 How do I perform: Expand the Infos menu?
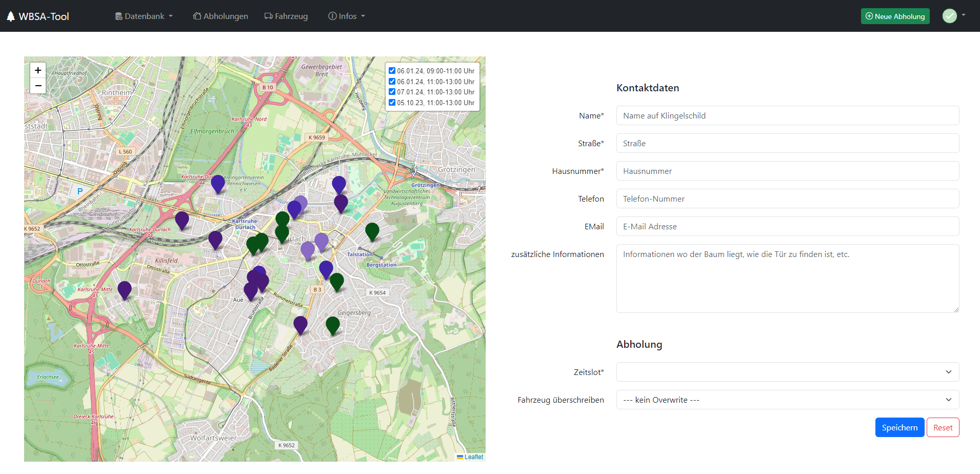347,16
